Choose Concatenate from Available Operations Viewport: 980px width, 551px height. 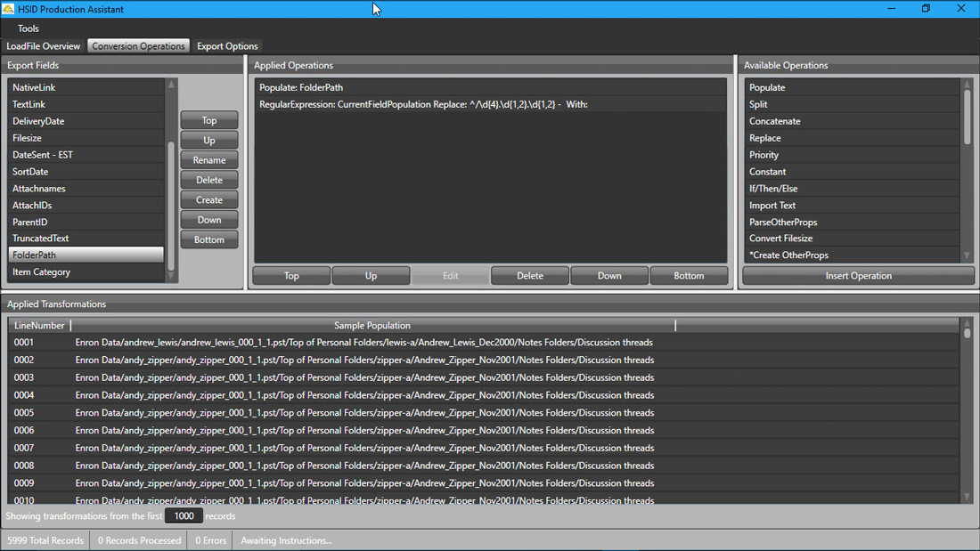(x=774, y=121)
